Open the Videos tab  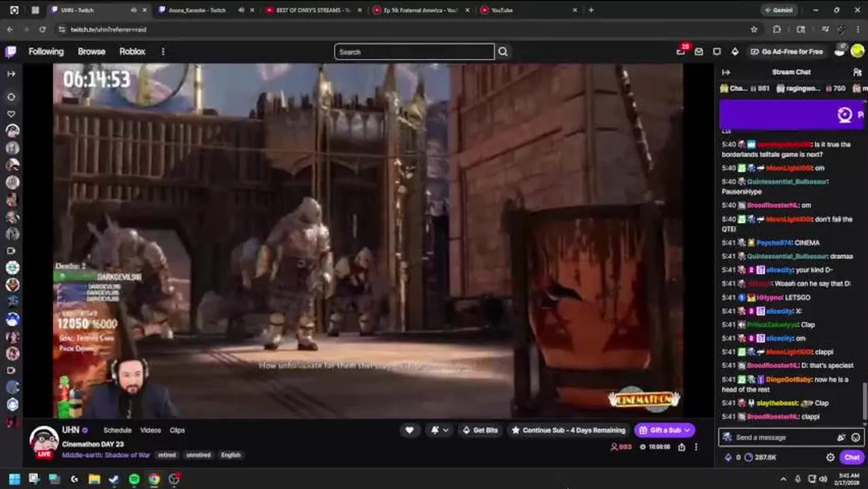[x=150, y=430]
